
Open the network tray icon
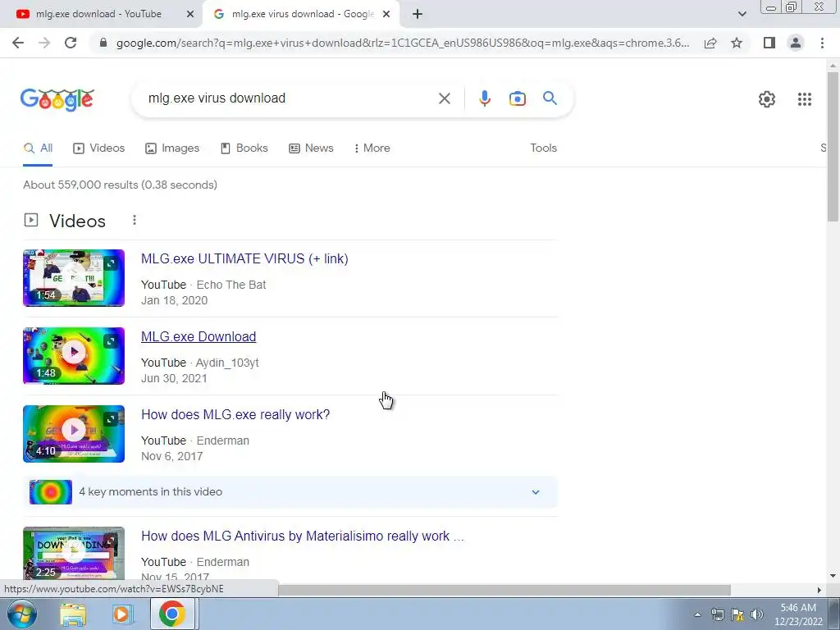[x=717, y=614]
